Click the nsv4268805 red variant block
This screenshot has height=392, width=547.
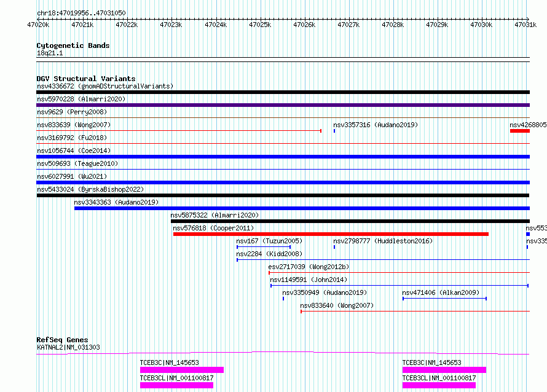(520, 131)
